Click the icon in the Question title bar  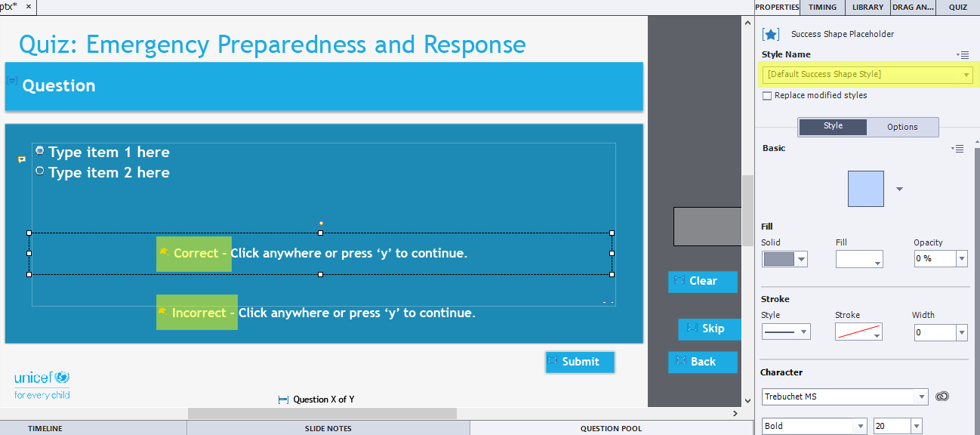point(12,80)
